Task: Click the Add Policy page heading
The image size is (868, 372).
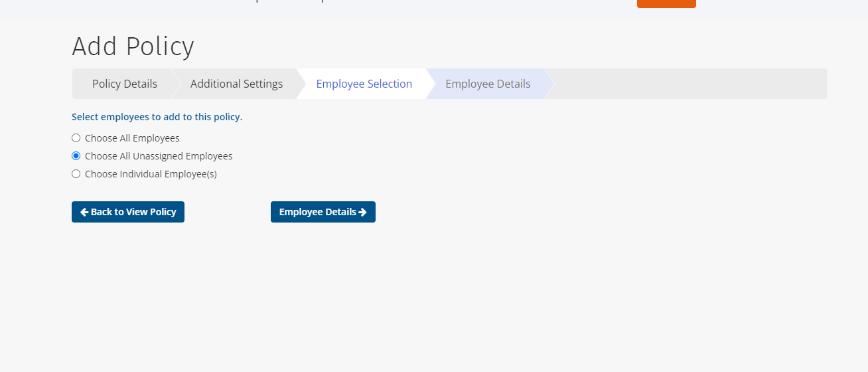Action: coord(133,46)
